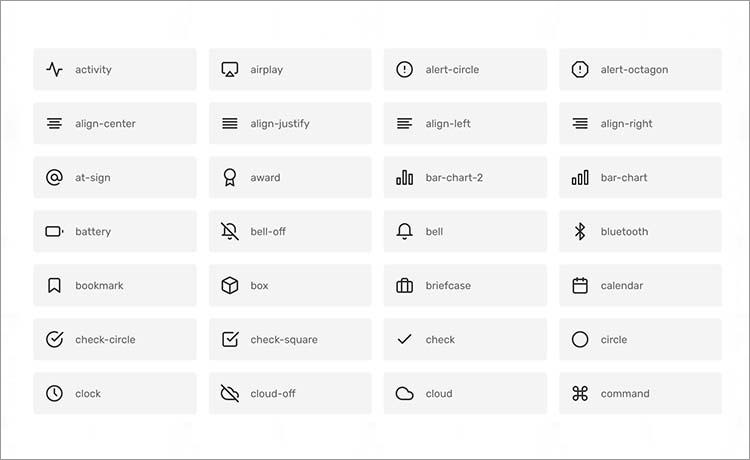The image size is (750, 460).
Task: Select the airplay icon
Action: click(x=230, y=70)
